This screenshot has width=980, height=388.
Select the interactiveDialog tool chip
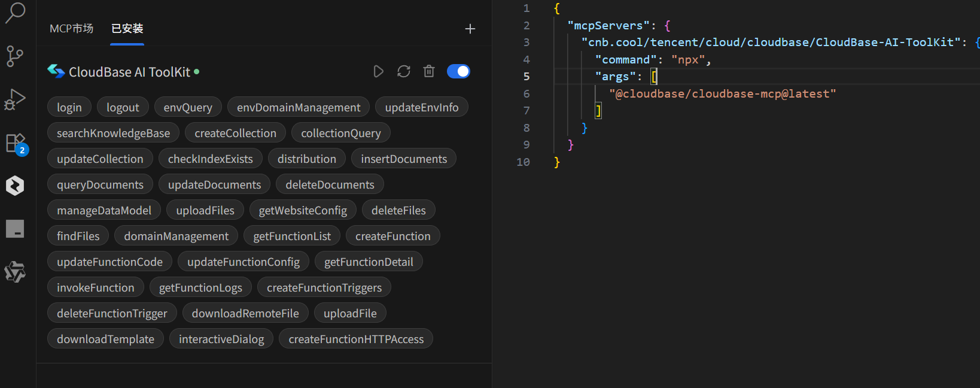point(221,339)
